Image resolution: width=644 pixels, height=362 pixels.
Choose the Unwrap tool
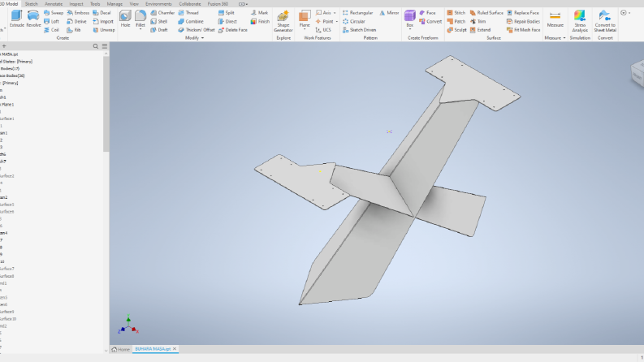coord(103,30)
